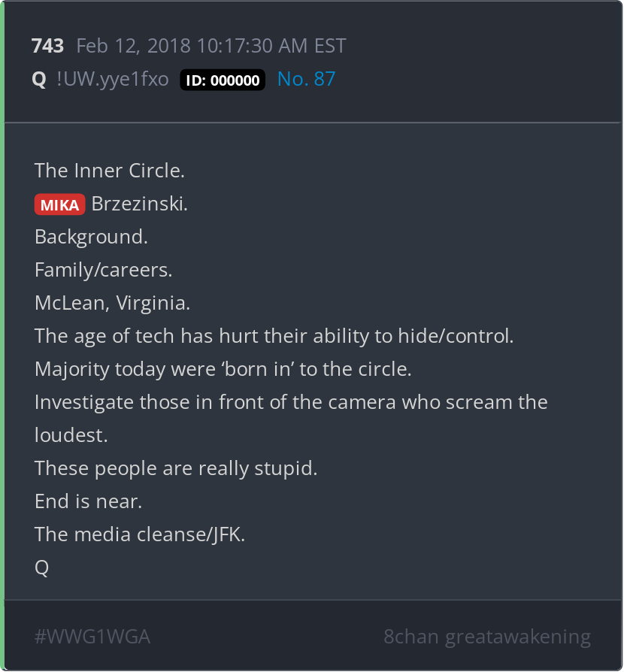The image size is (624, 672).
Task: Click the 'Background.' line
Action: (x=91, y=237)
